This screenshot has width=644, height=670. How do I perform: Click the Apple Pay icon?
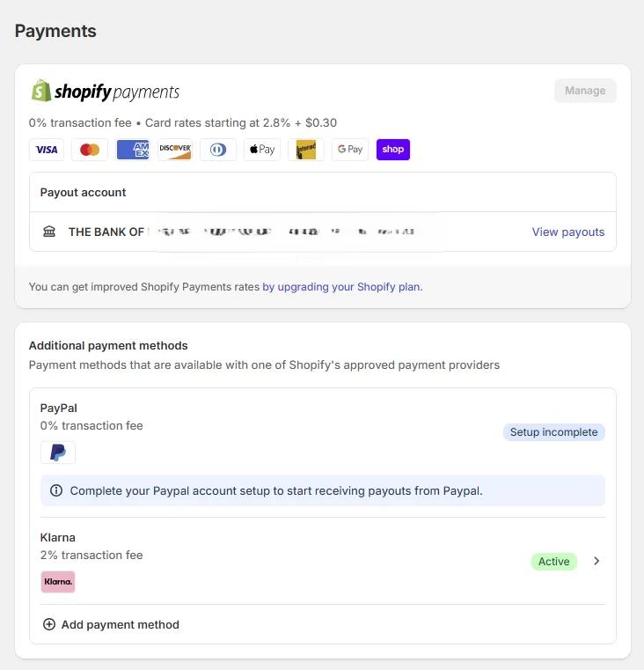tap(261, 150)
